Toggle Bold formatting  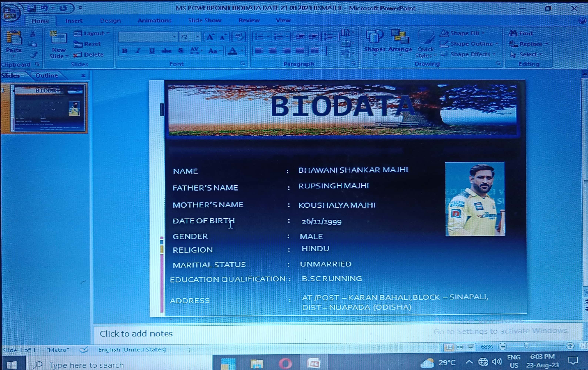coord(125,51)
